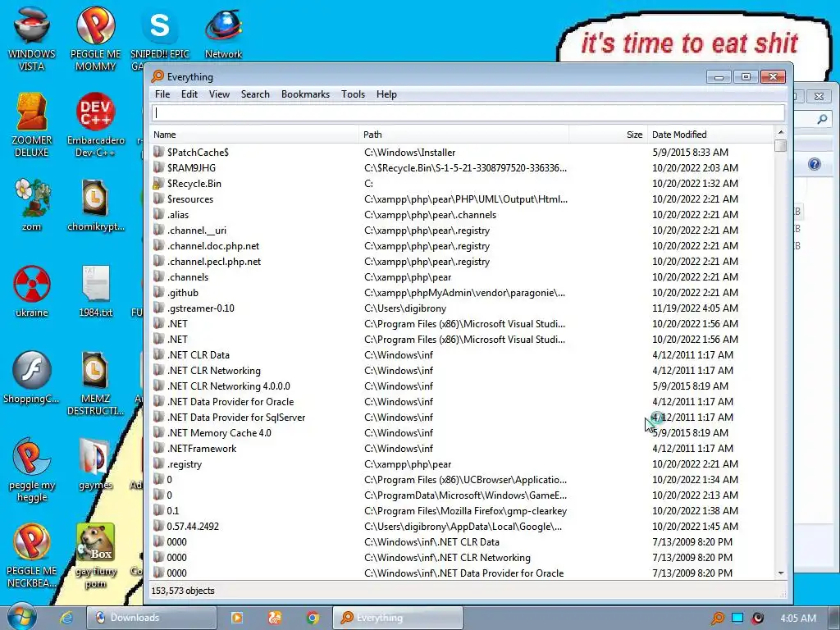Click the help icon in the background window
The height and width of the screenshot is (630, 840).
tap(815, 164)
